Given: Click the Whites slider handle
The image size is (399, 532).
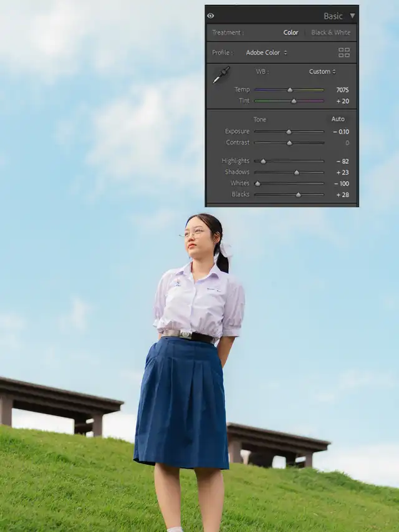Looking at the screenshot, I should [x=257, y=183].
